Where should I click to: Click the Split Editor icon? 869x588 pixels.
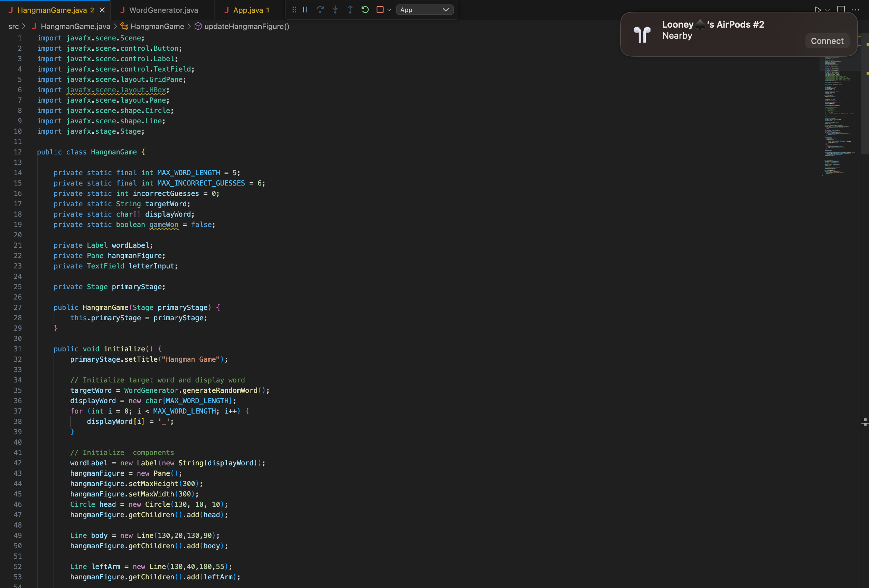[841, 10]
